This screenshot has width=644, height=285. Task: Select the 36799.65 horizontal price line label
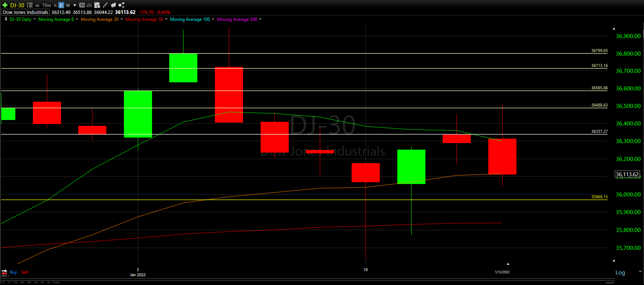point(599,50)
